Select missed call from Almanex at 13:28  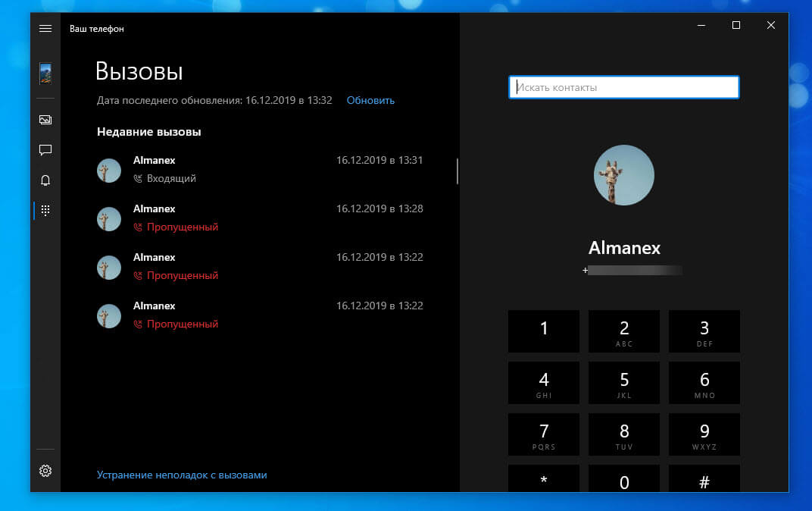[x=260, y=218]
